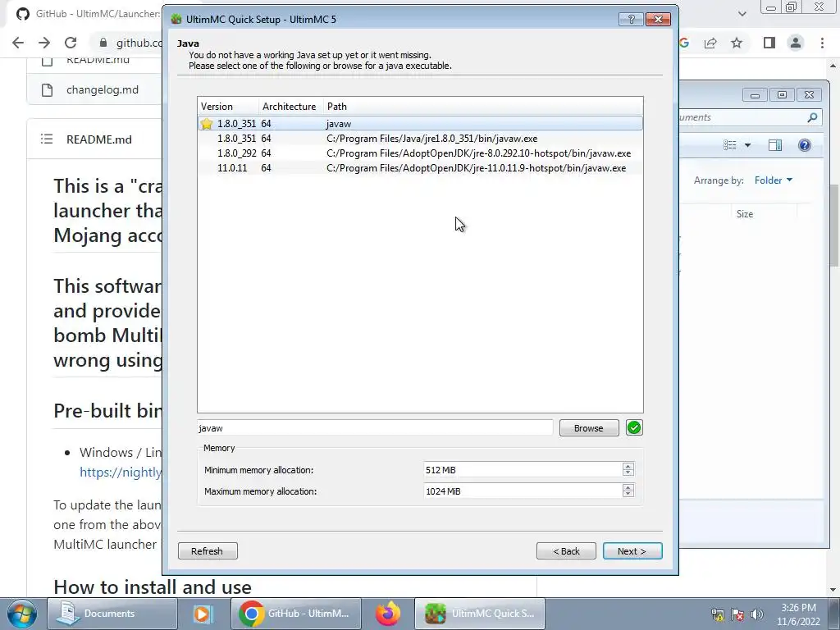This screenshot has height=630, width=840.
Task: Click the Next button in Quick Setup
Action: pos(632,550)
